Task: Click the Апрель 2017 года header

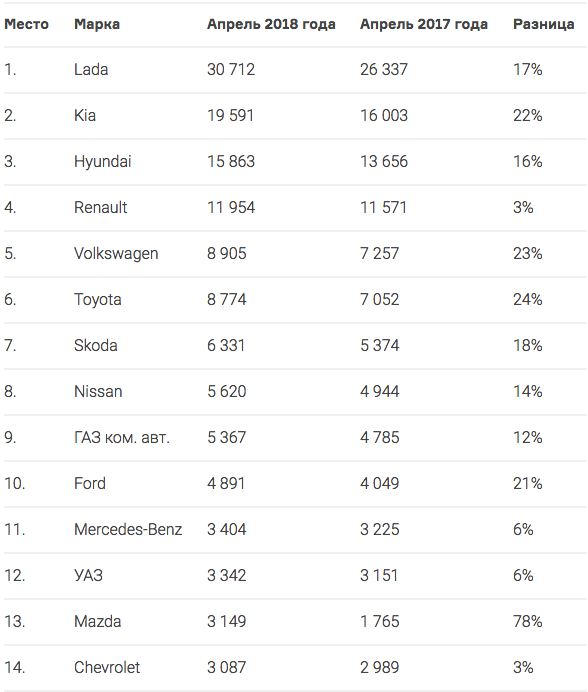Action: tap(424, 24)
